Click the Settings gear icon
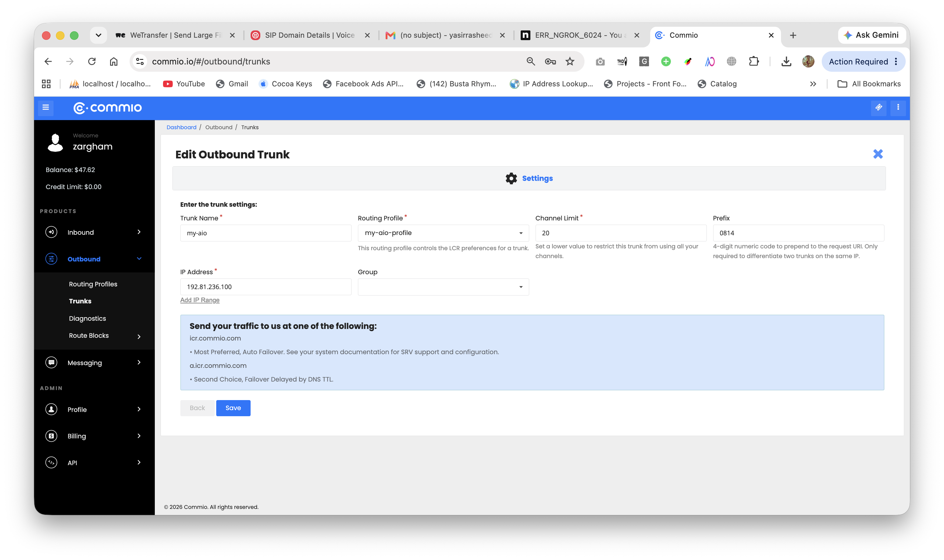 coord(511,178)
